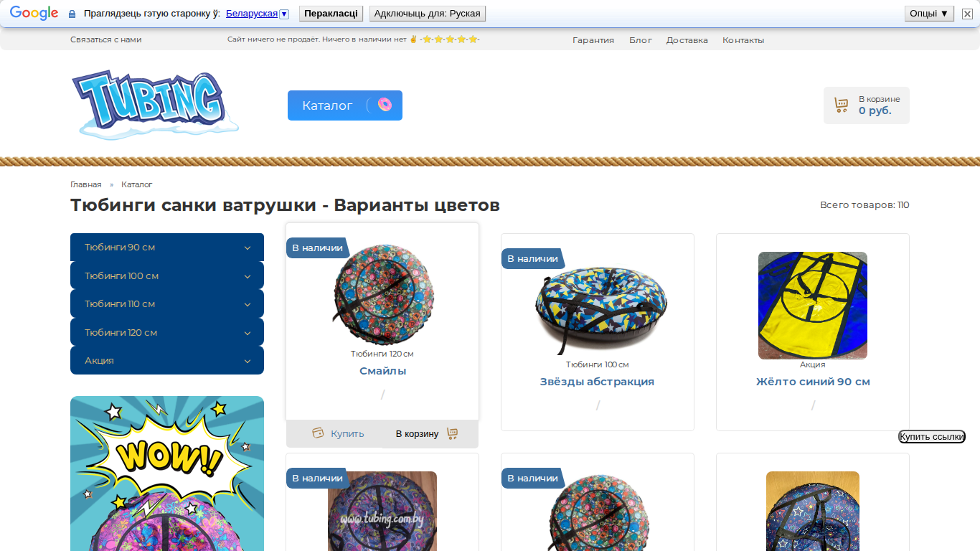Open the Блог menu item
Viewport: 980px width, 551px height.
(641, 40)
